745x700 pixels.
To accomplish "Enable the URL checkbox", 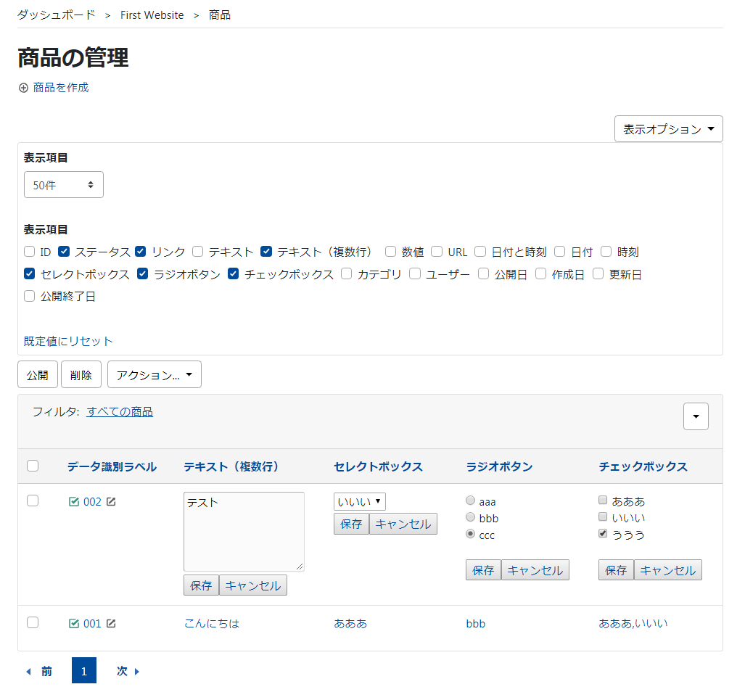I will (437, 252).
